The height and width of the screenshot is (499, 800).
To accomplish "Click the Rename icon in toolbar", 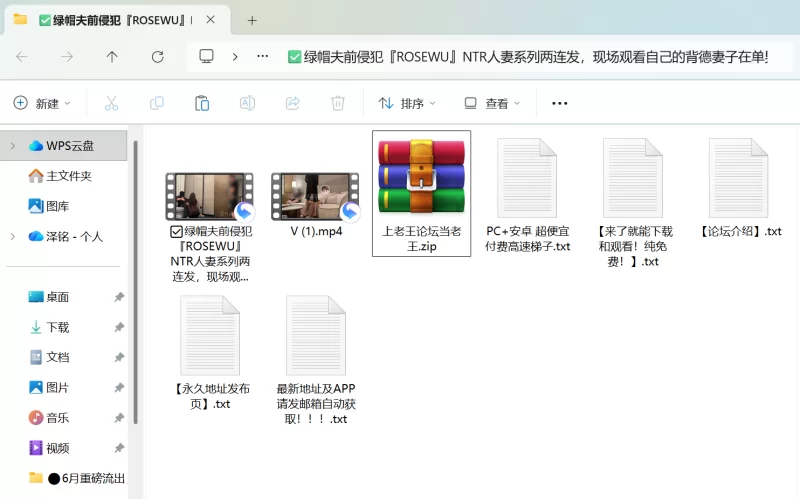I will (x=247, y=103).
